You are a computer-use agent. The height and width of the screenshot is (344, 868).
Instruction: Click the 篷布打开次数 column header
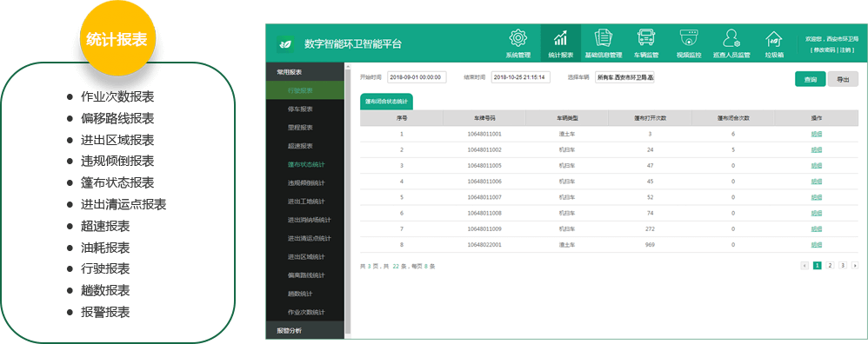click(650, 118)
